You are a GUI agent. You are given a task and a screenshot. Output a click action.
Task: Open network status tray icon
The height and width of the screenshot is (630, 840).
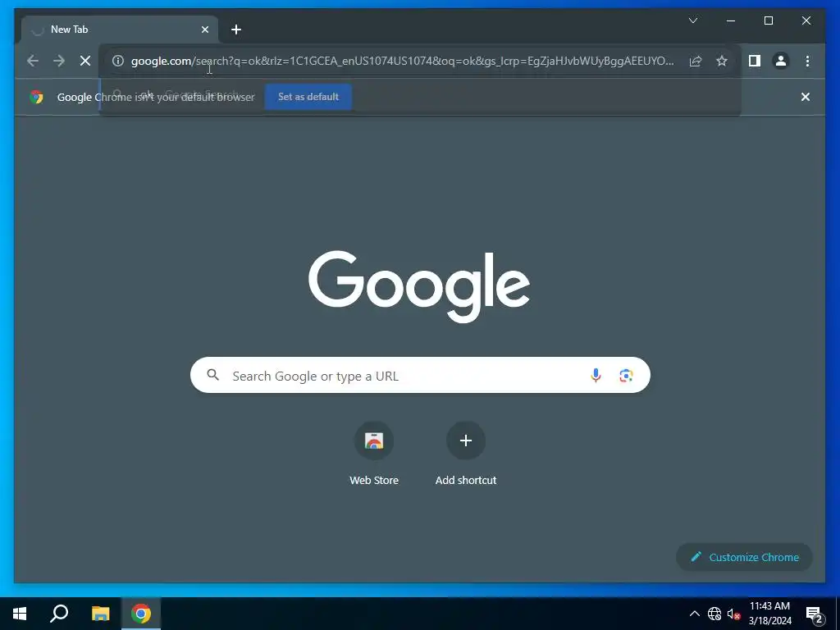[714, 614]
